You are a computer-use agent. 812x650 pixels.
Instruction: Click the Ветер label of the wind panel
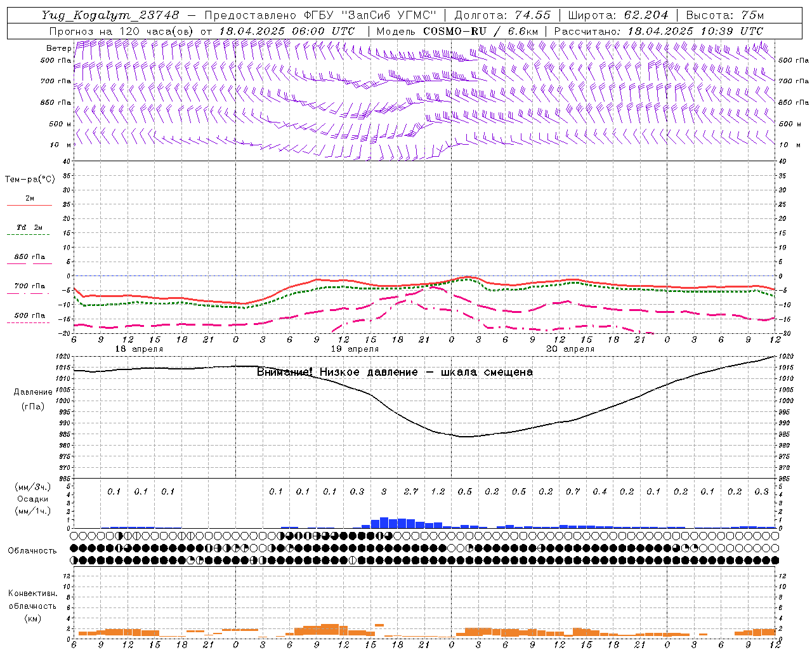point(58,48)
